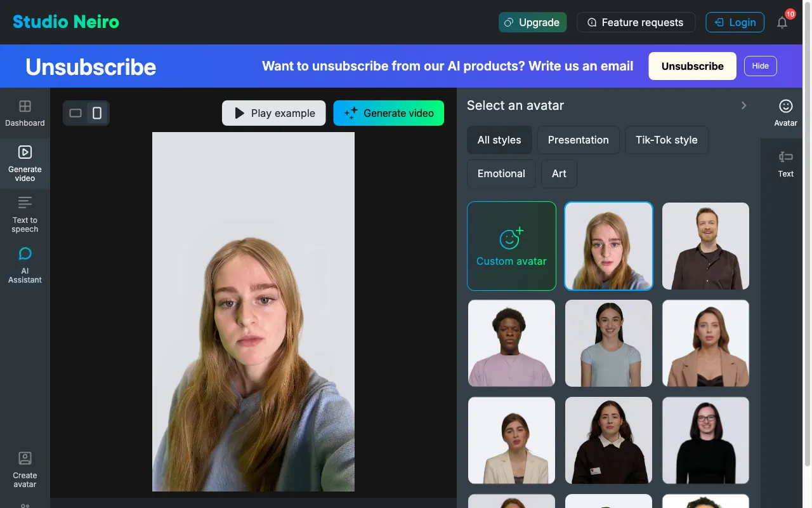Screen dimensions: 812x508
Task: Select the Art style filter
Action: pos(559,173)
